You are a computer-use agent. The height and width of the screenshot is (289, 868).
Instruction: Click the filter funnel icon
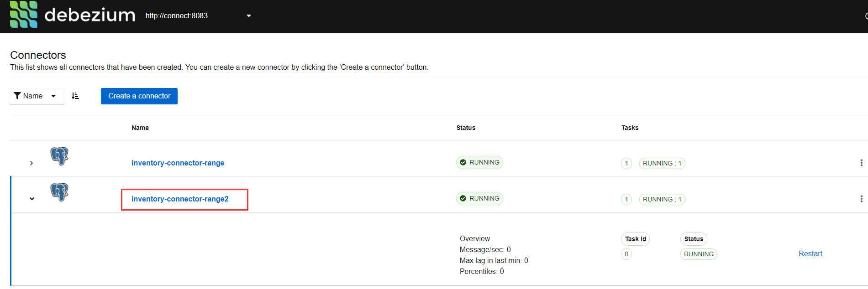click(17, 96)
